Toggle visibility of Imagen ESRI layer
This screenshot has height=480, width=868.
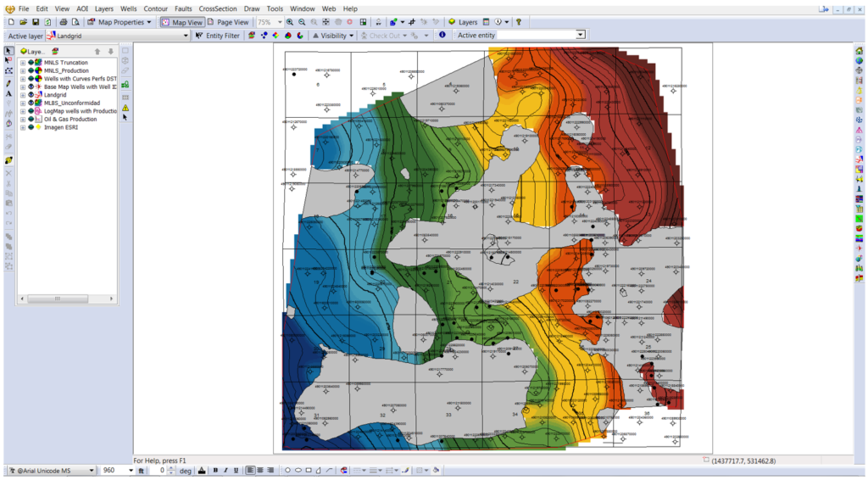pos(31,127)
